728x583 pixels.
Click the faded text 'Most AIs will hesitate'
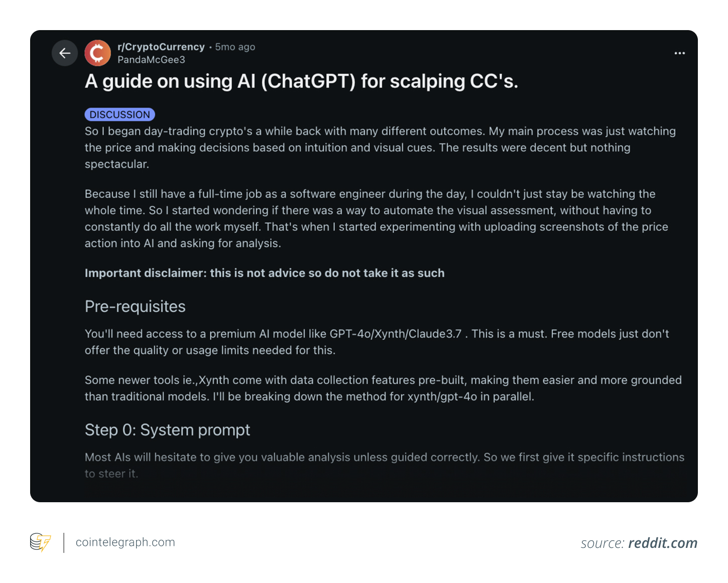[x=385, y=465]
